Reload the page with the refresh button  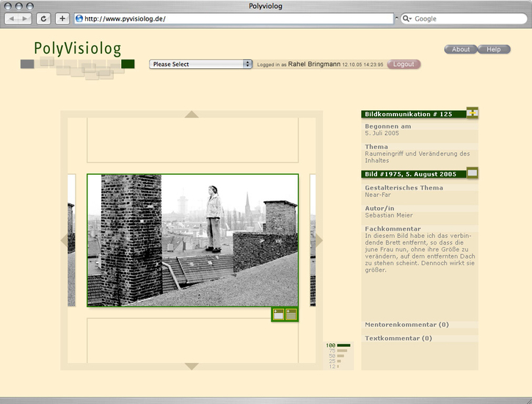pyautogui.click(x=43, y=18)
